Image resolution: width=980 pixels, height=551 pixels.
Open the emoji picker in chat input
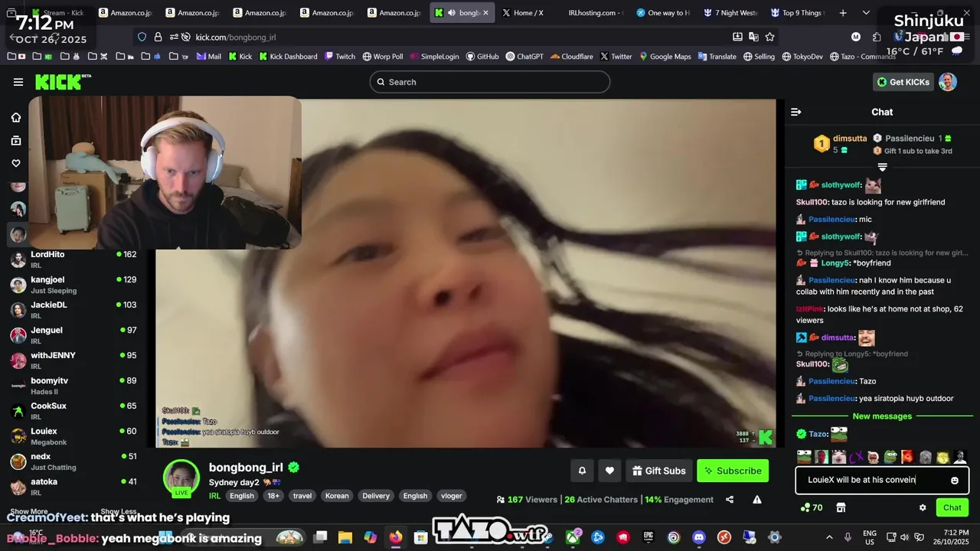coord(955,481)
